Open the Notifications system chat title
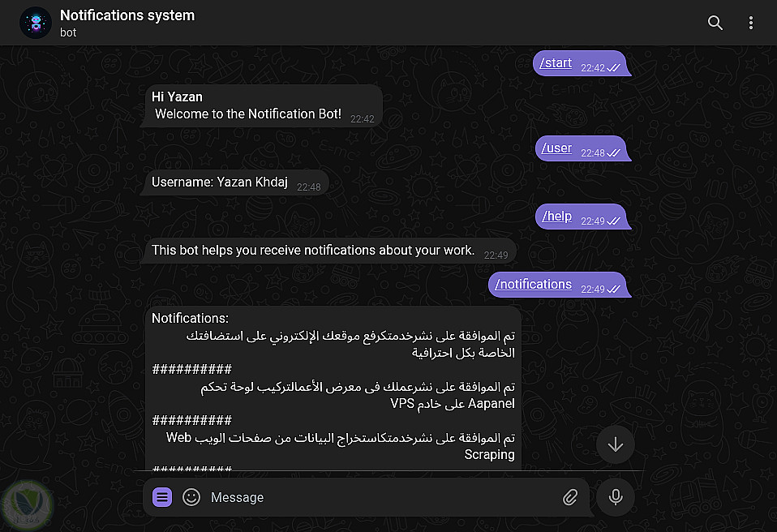The height and width of the screenshot is (532, 777). tap(127, 15)
